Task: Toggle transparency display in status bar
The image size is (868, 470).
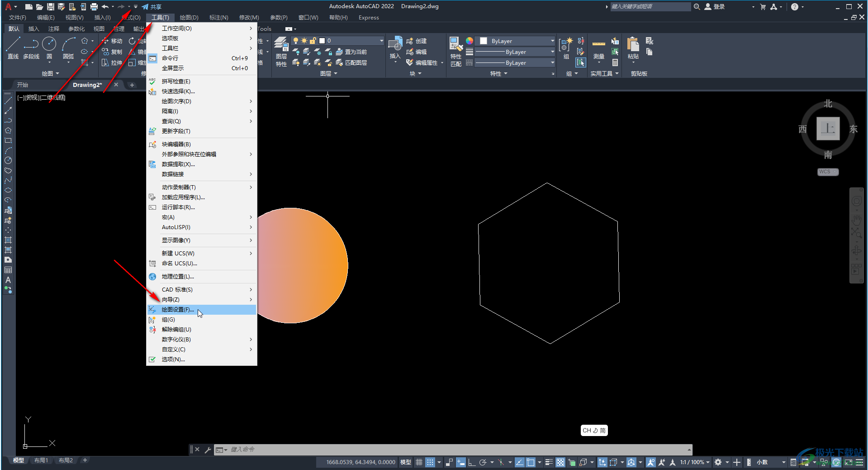Action: pos(560,462)
